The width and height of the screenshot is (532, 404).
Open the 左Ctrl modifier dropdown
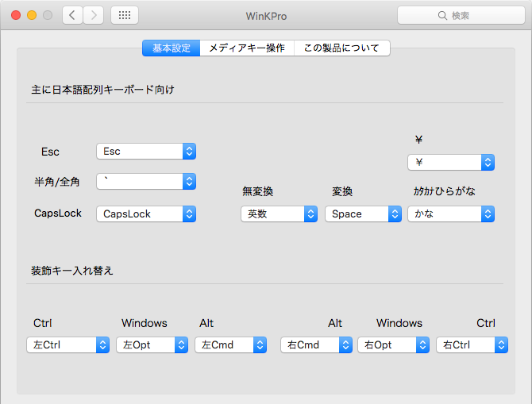67,345
